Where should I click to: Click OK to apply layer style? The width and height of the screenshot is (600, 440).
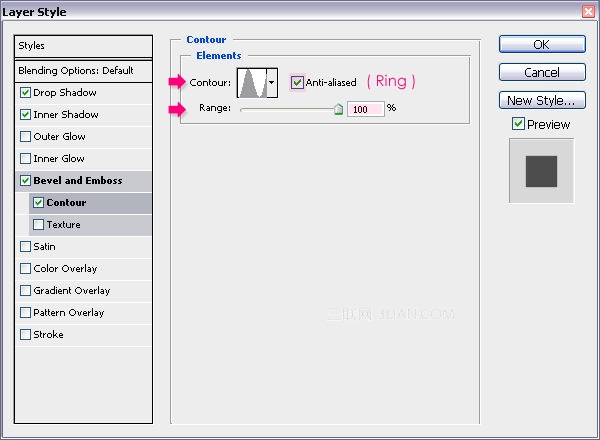[x=542, y=44]
